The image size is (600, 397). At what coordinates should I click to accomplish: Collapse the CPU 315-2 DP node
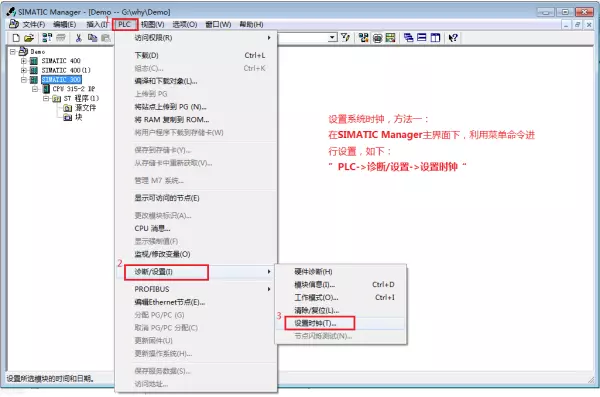tap(35, 89)
